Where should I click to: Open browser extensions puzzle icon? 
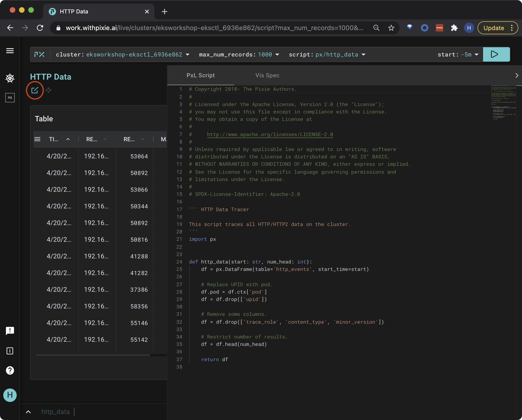[x=454, y=28]
